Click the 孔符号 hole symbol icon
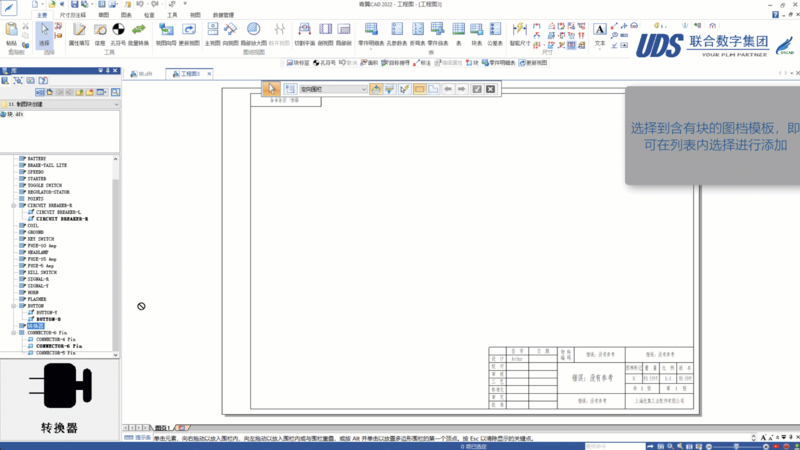The height and width of the screenshot is (450, 800). (x=117, y=36)
